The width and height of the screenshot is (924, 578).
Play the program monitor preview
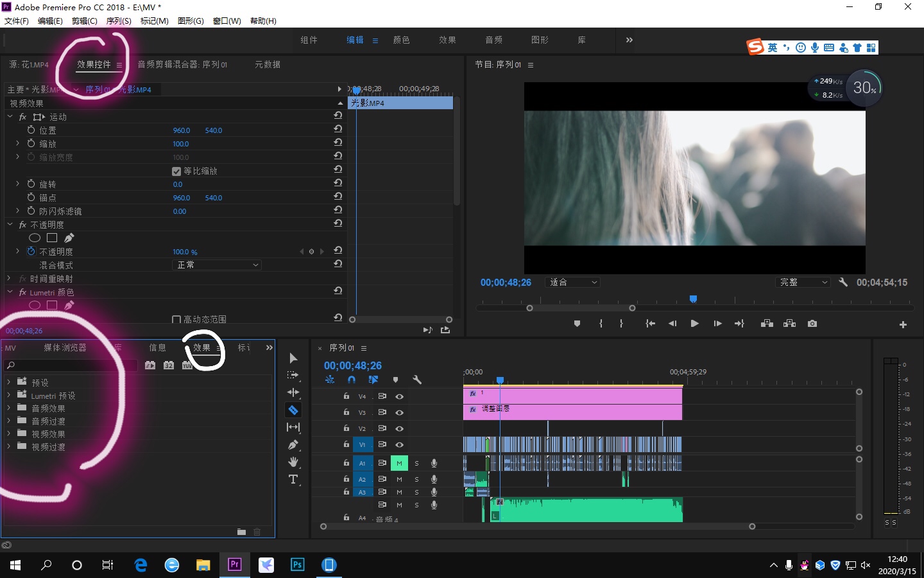pos(694,324)
